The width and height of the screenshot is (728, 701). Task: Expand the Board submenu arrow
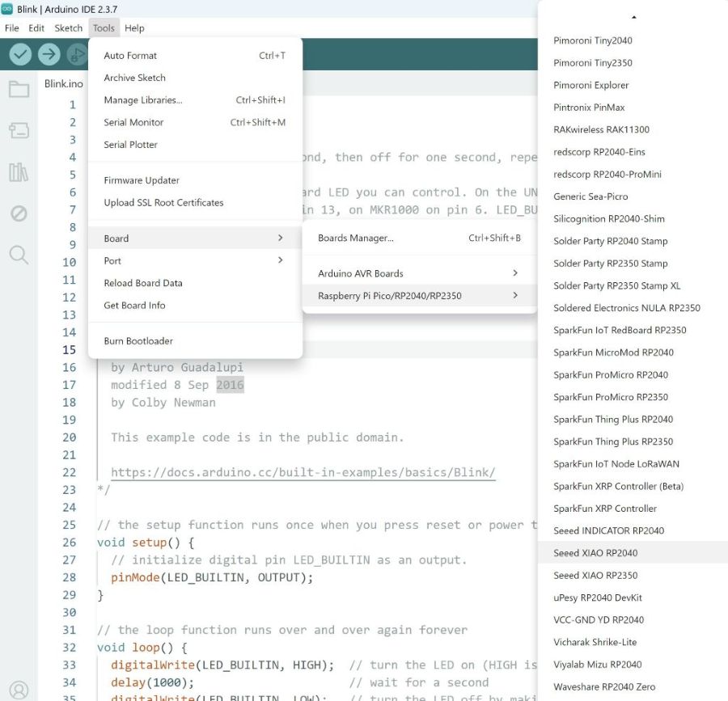[280, 238]
